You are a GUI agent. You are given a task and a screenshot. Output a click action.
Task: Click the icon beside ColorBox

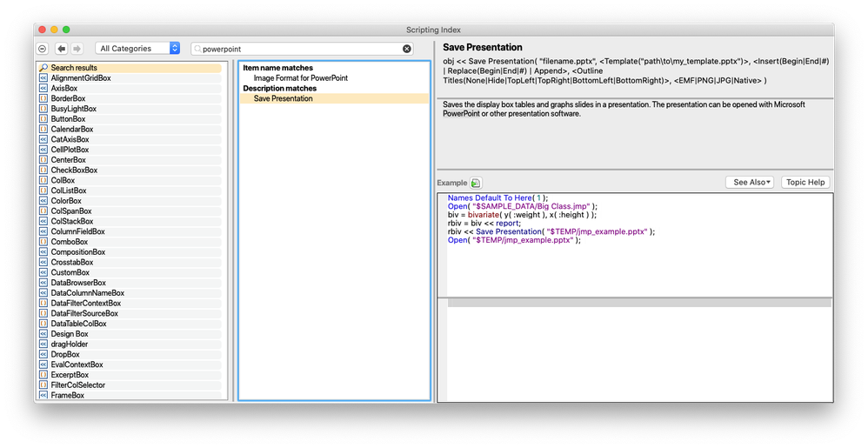pyautogui.click(x=43, y=201)
